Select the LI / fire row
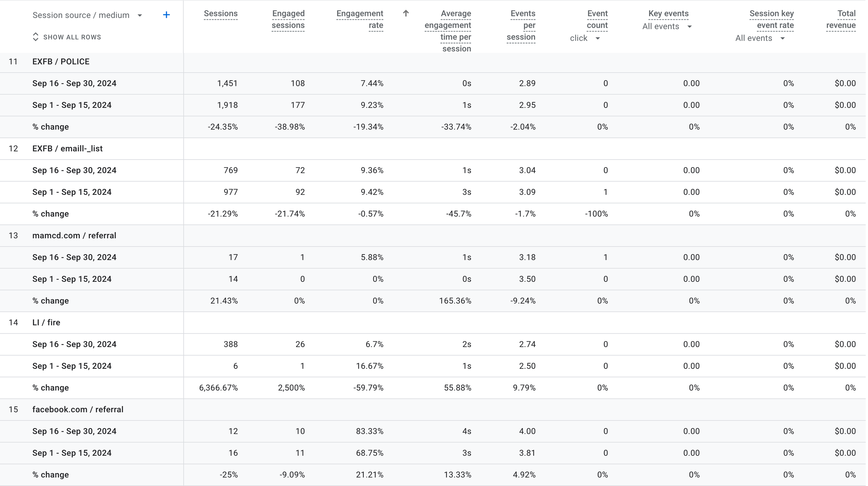 click(x=46, y=323)
